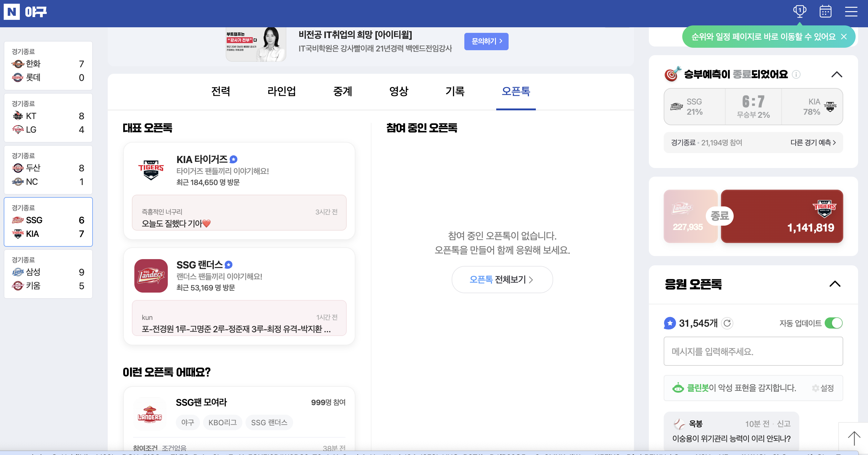
Task: Toggle the 자동 업데이트 switch
Action: point(833,323)
